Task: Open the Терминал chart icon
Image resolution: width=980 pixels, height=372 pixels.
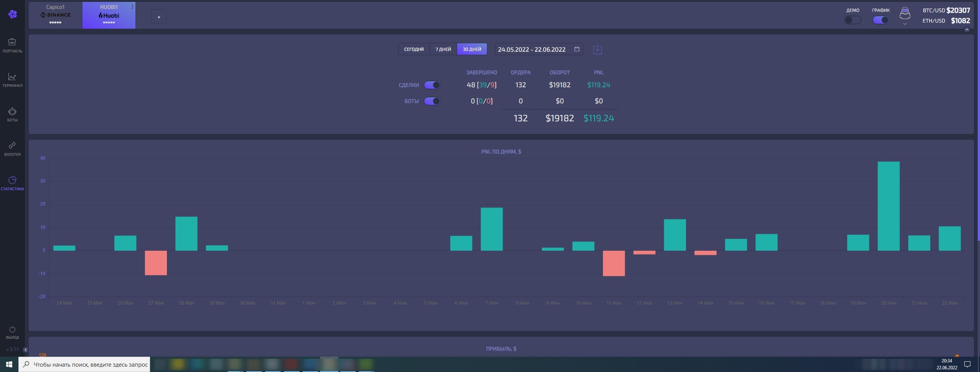Action: (x=12, y=77)
